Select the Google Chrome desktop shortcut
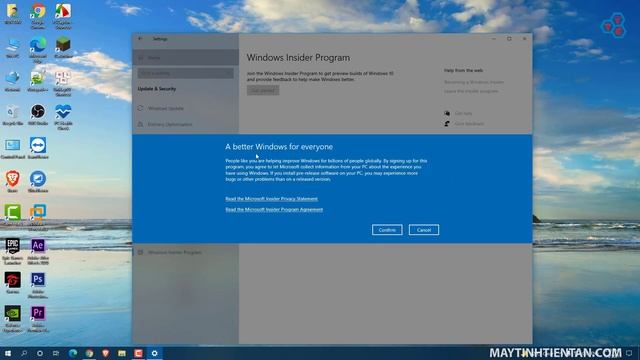The width and height of the screenshot is (640, 360). tap(38, 16)
